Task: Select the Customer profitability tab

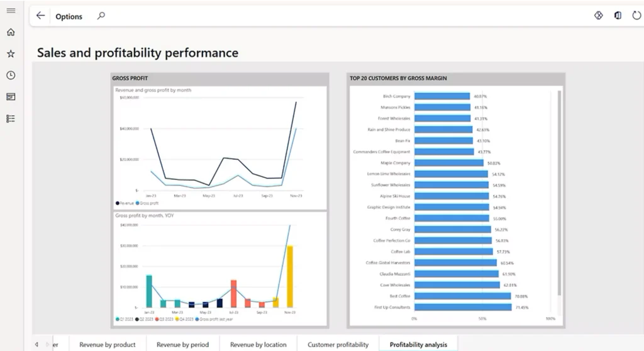Action: (x=338, y=344)
